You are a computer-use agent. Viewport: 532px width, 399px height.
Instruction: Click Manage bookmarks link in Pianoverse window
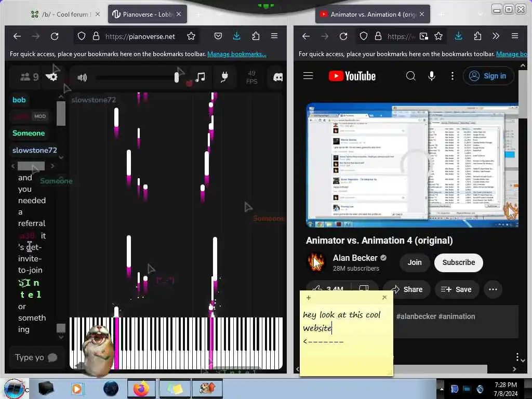click(237, 54)
